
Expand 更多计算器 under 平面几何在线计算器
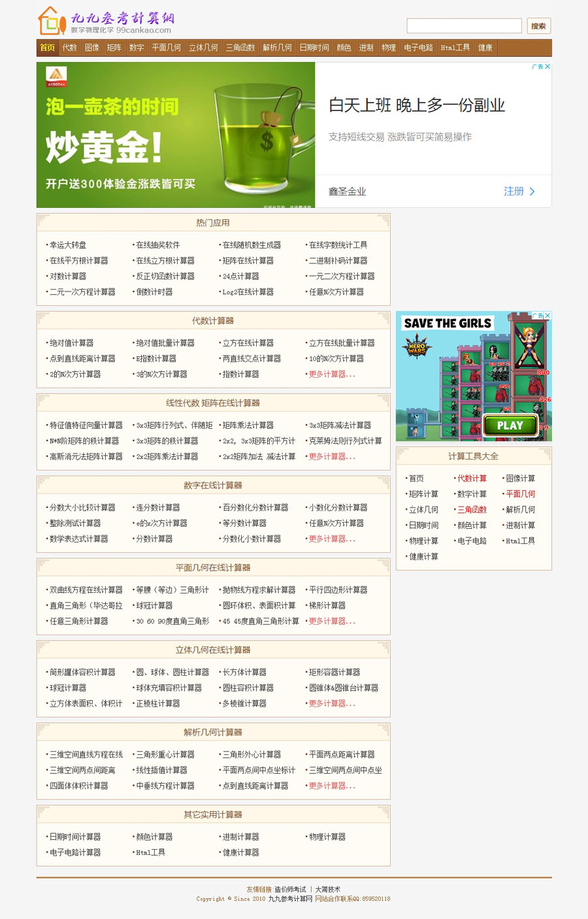tap(332, 622)
